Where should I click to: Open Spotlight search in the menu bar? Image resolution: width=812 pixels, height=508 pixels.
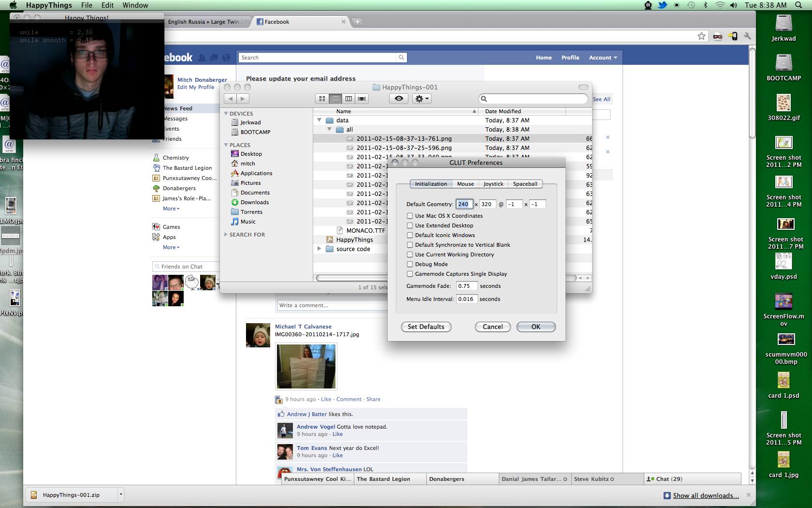[x=798, y=5]
